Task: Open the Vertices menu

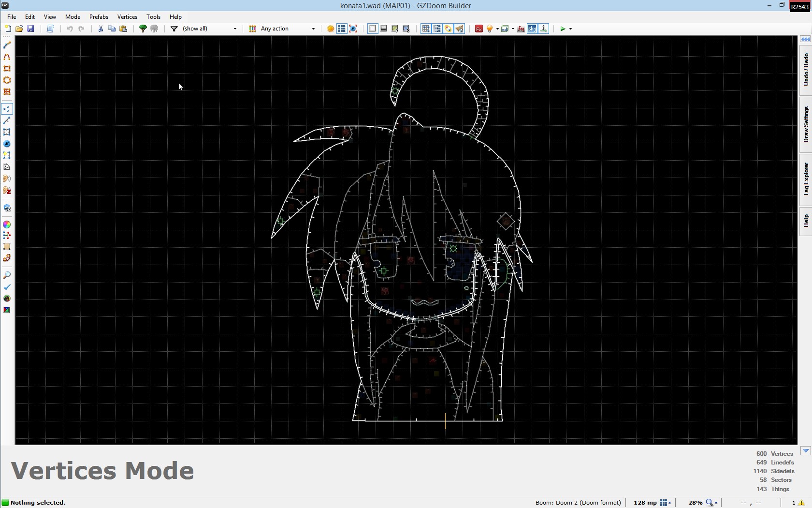Action: tap(127, 16)
